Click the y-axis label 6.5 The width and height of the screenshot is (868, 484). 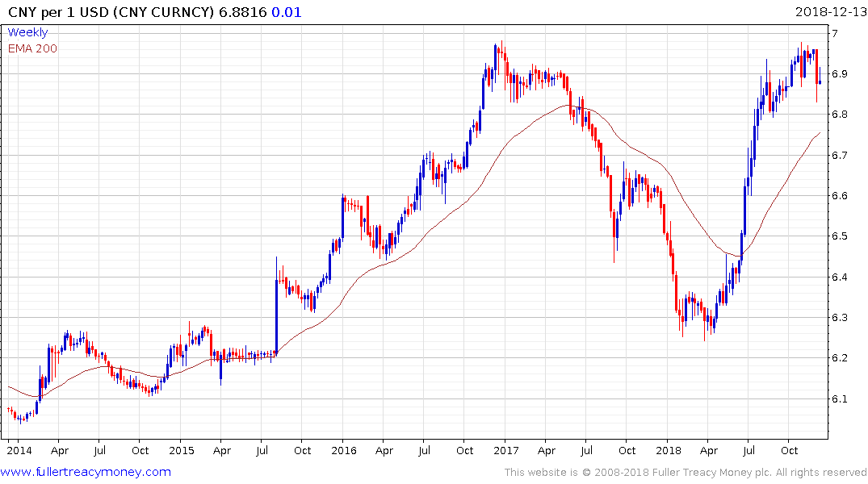(840, 236)
